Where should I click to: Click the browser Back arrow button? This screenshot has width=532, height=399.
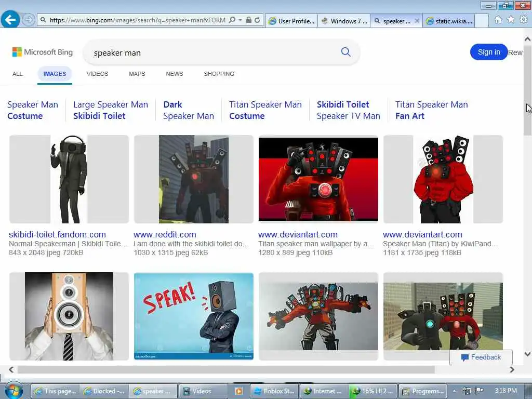tap(10, 20)
